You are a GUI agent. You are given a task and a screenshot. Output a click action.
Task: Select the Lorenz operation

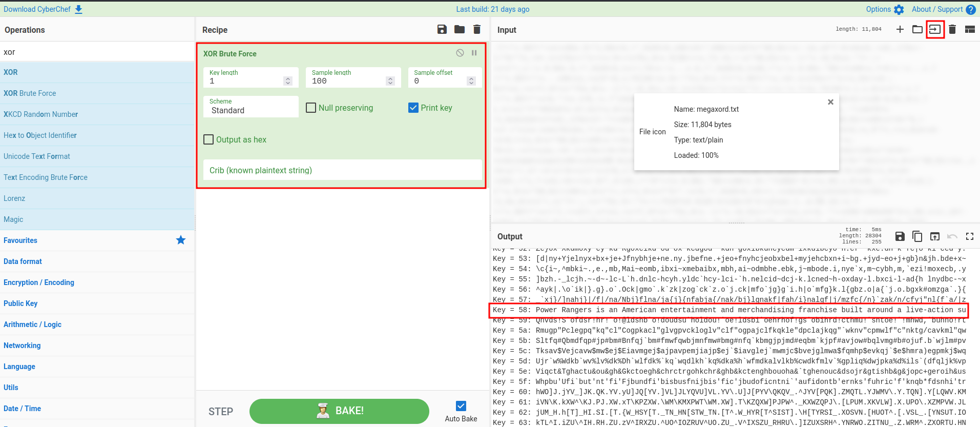tap(97, 198)
